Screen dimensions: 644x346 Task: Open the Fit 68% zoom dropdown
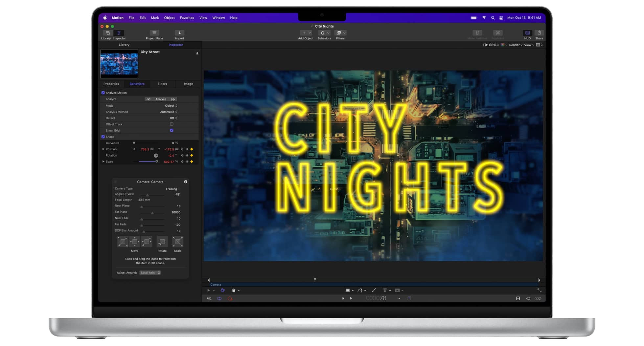click(x=491, y=45)
